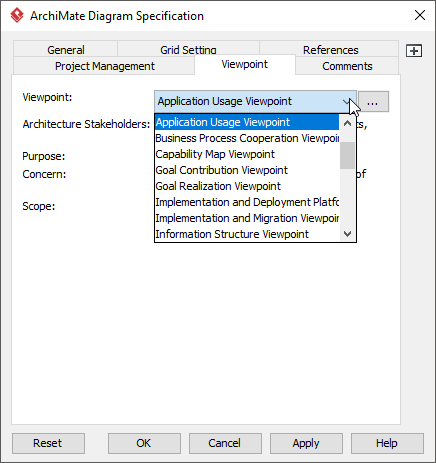Click the Reset button
This screenshot has width=436, height=463.
pyautogui.click(x=48, y=443)
